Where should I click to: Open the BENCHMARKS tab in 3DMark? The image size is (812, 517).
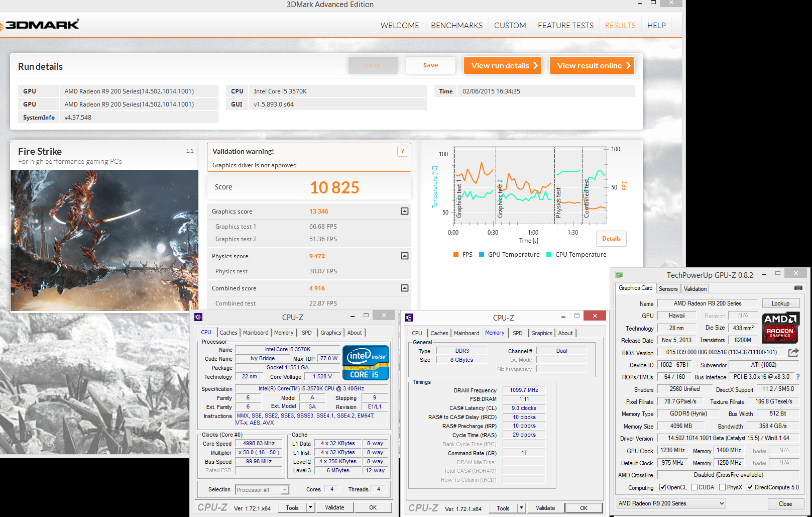coord(456,25)
